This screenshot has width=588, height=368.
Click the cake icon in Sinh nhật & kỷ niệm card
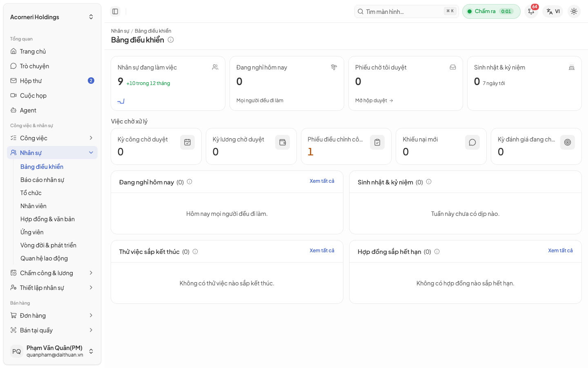(572, 67)
